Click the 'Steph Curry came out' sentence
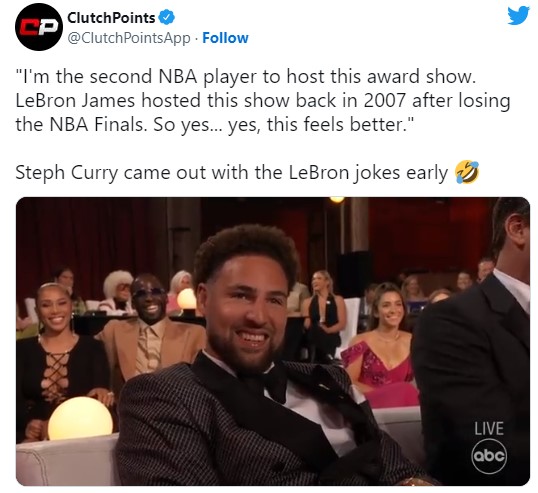The height and width of the screenshot is (493, 538). coord(232,172)
